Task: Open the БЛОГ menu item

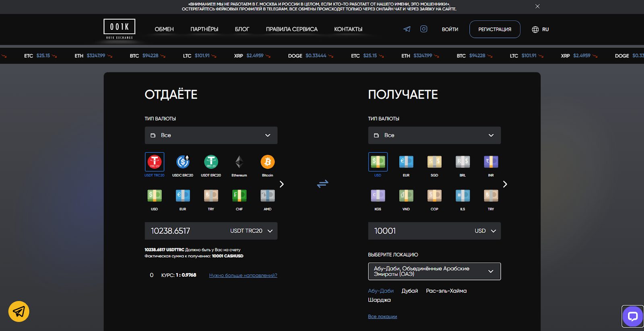Action: pos(242,29)
